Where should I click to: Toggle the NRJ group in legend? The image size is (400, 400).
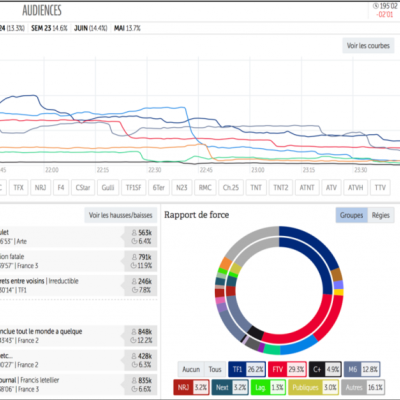[x=191, y=387]
